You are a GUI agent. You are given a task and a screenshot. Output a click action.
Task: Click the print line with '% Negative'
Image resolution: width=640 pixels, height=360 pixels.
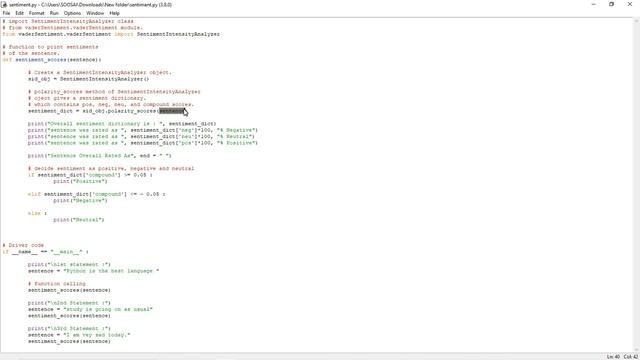(143, 130)
